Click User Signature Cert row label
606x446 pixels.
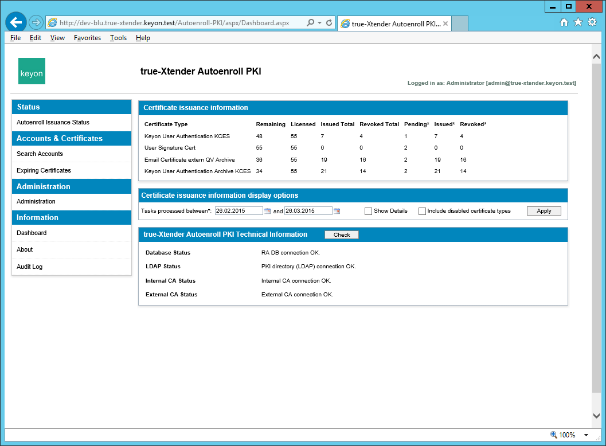[x=170, y=148]
